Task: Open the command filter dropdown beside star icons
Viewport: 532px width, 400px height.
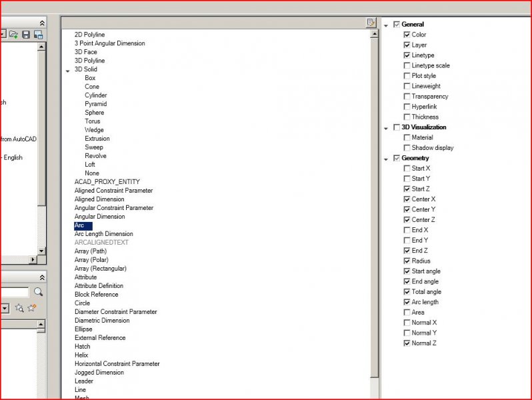Action: 5,309
